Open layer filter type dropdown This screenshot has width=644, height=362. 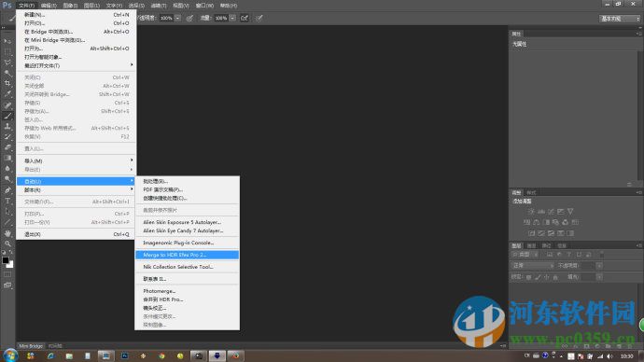point(525,255)
